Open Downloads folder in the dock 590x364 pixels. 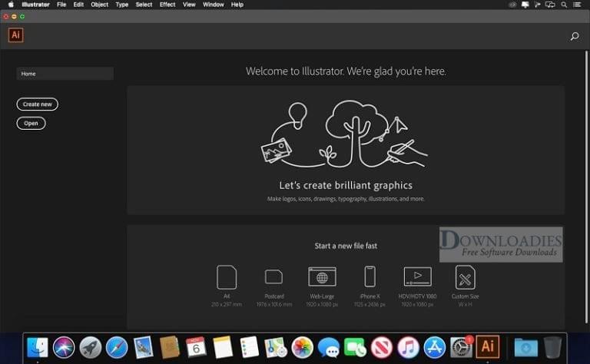click(x=525, y=347)
